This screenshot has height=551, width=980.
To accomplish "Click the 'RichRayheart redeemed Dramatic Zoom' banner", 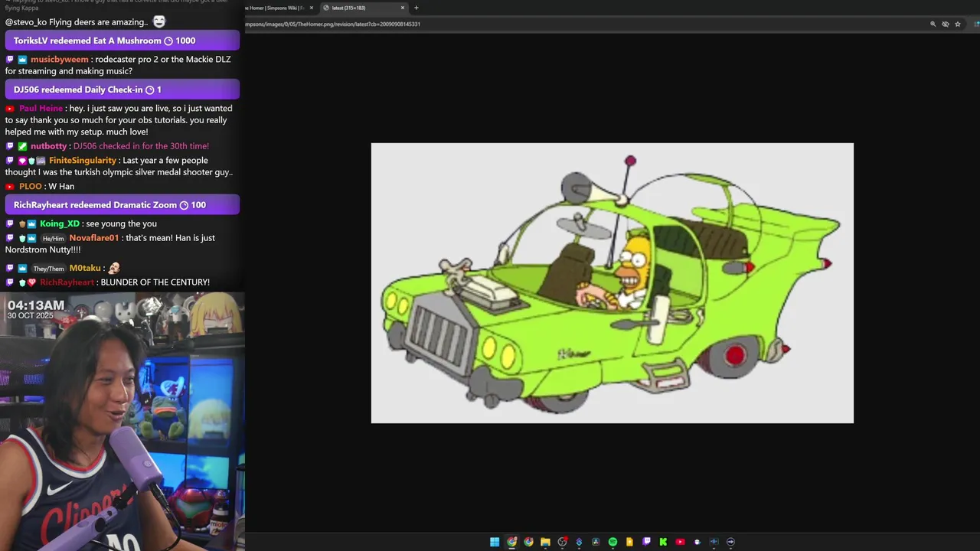I will [122, 205].
